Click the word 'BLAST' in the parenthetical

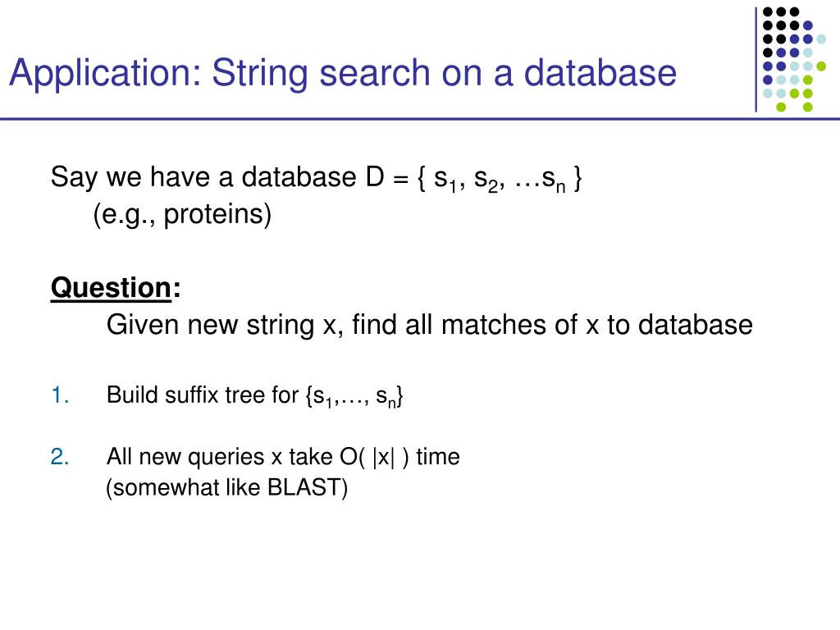click(304, 487)
